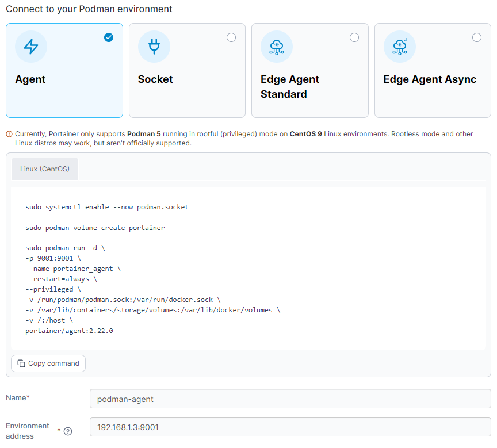Choose the Edge Agent Standard radio button

(354, 37)
